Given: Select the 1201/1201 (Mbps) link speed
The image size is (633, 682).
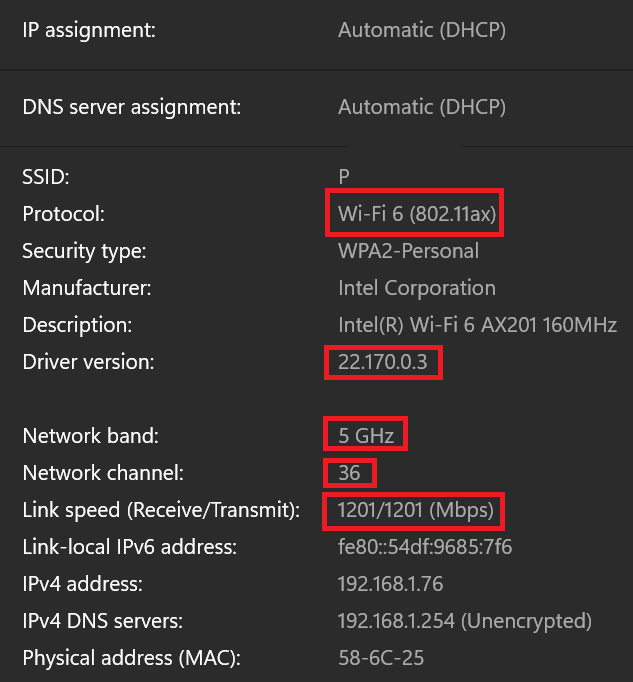Looking at the screenshot, I should [415, 510].
